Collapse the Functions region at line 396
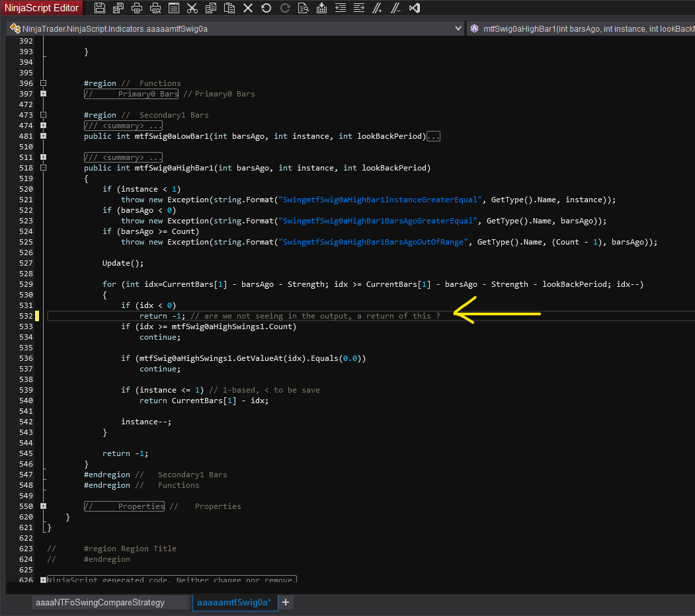The height and width of the screenshot is (616, 695). pyautogui.click(x=43, y=83)
